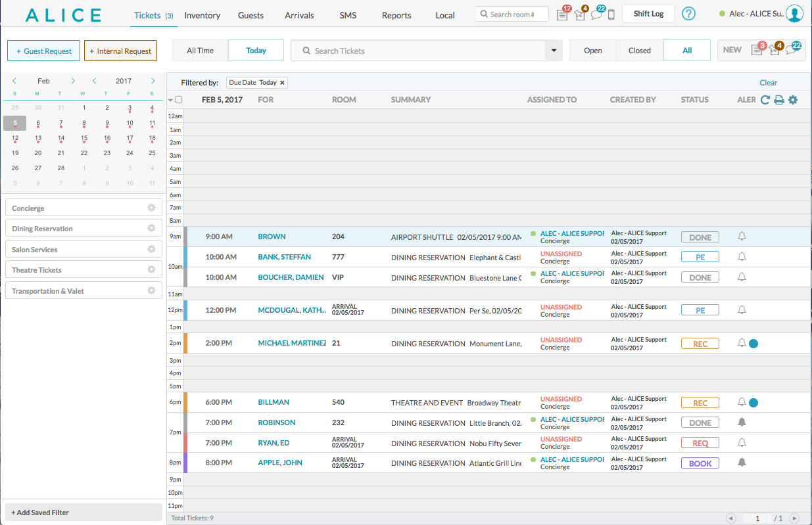Expand the search tickets dropdown arrow
This screenshot has height=525, width=812.
click(x=554, y=51)
